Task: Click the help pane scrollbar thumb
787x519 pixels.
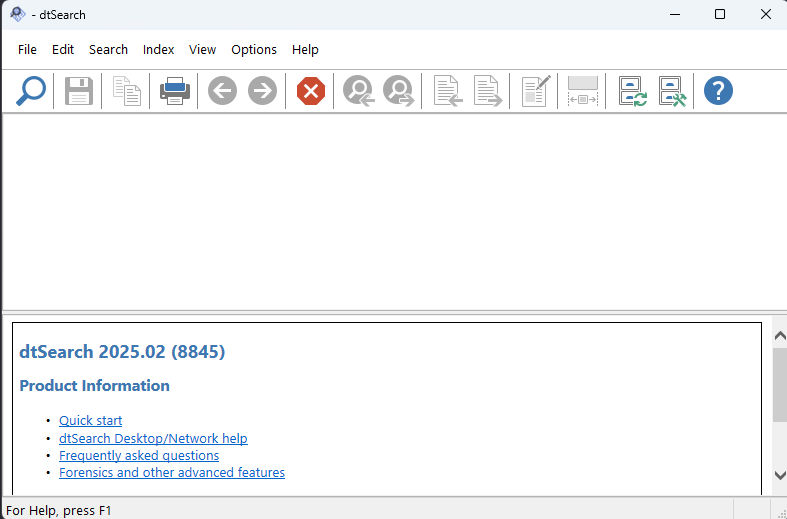Action: tap(780, 385)
